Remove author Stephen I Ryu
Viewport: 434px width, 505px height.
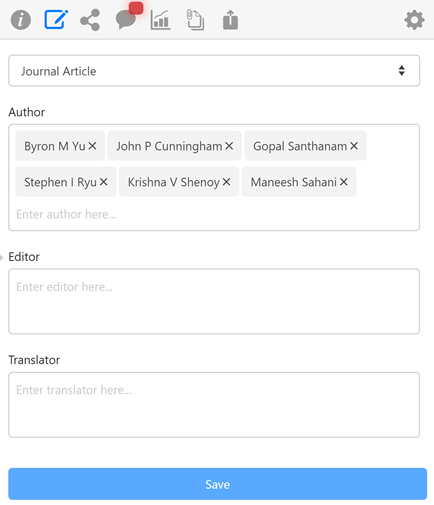tap(104, 182)
